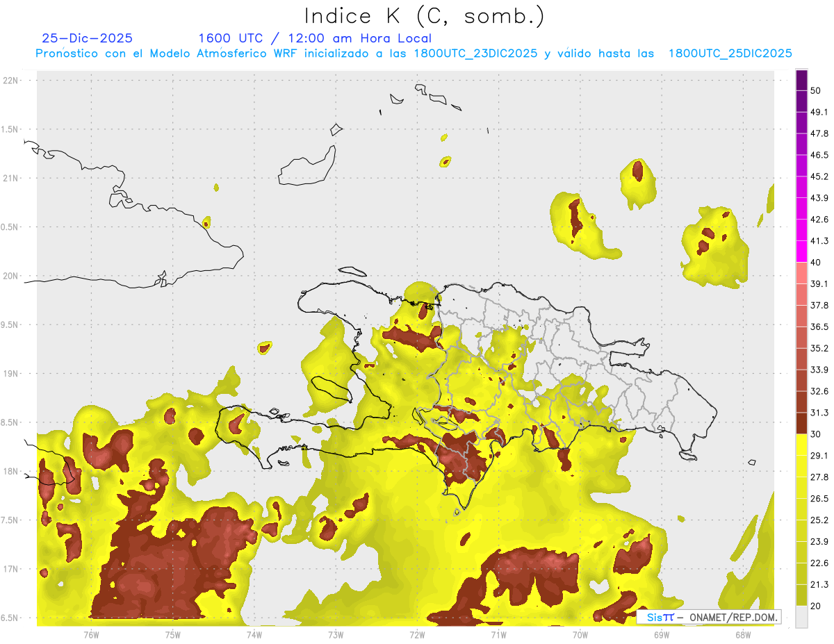
Task: Select valid-until time "1800UTC_25DIC2025"
Action: coord(730,53)
